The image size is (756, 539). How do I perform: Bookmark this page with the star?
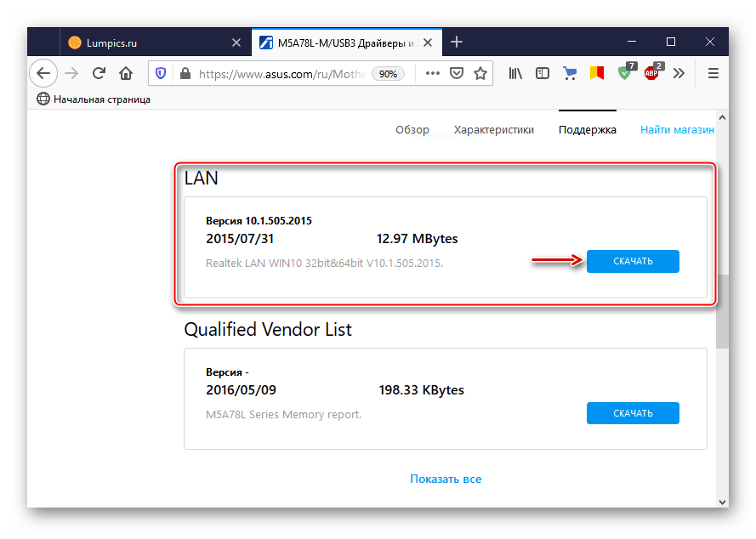(480, 73)
